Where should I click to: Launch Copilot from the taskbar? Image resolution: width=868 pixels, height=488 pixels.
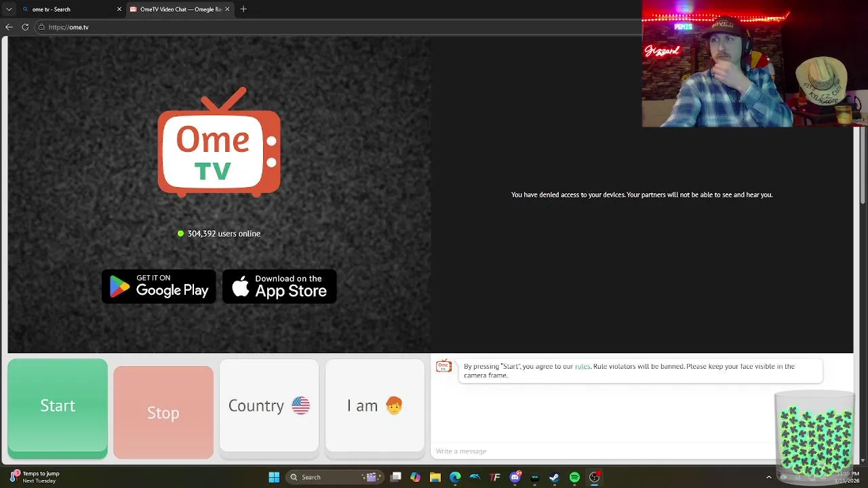[x=416, y=477]
